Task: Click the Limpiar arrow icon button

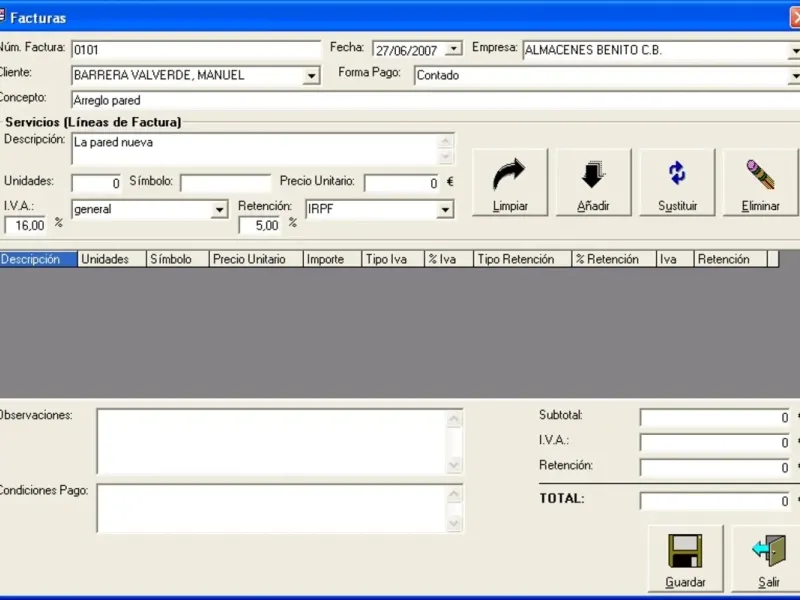Action: tap(510, 175)
